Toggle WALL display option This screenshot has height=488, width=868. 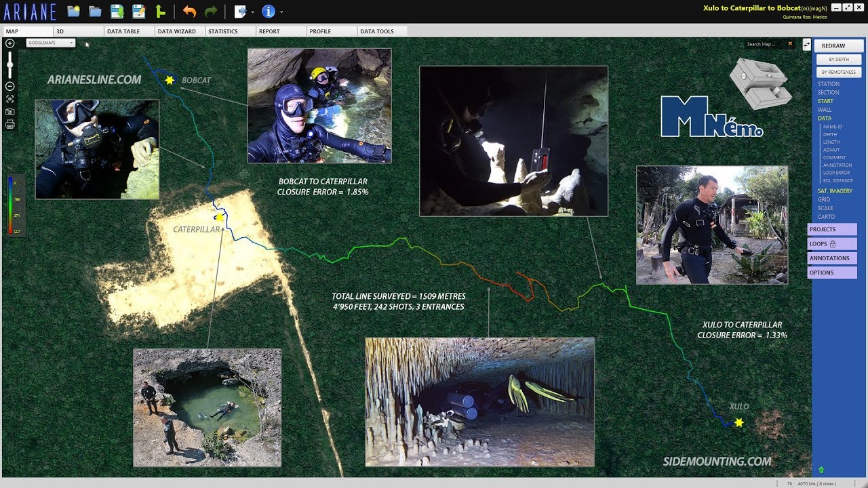click(824, 110)
